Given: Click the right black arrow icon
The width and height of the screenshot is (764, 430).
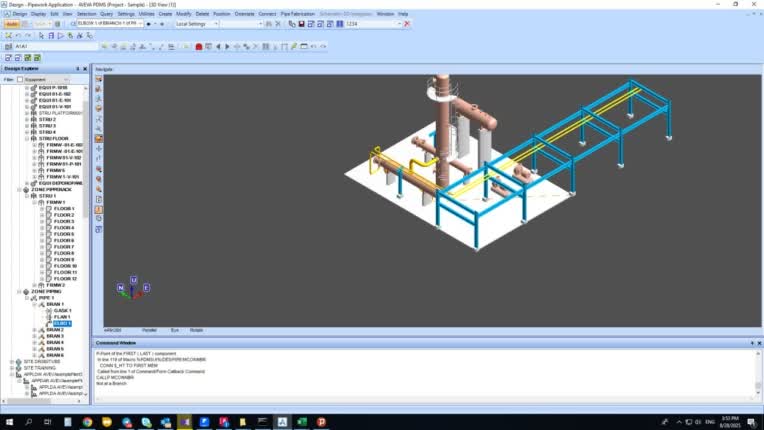Looking at the screenshot, I should [228, 47].
